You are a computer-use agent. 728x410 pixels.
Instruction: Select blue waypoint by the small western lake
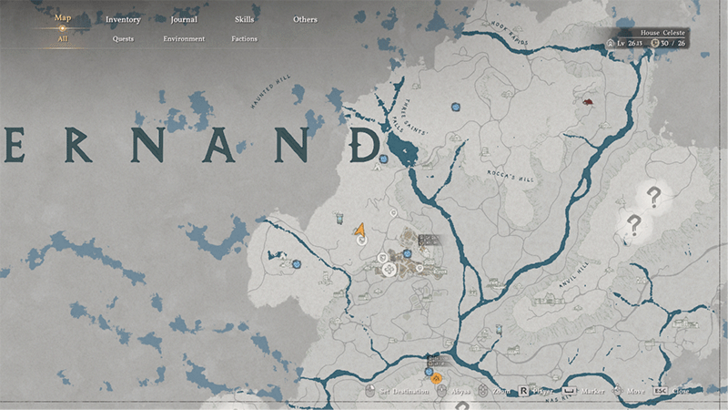tap(297, 264)
